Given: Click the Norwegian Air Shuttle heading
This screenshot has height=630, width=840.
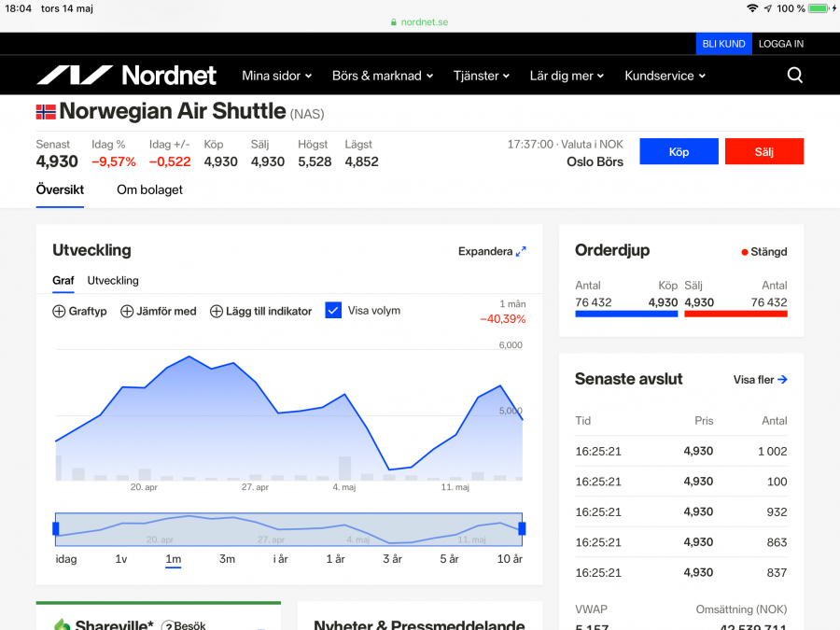Looking at the screenshot, I should [x=173, y=111].
